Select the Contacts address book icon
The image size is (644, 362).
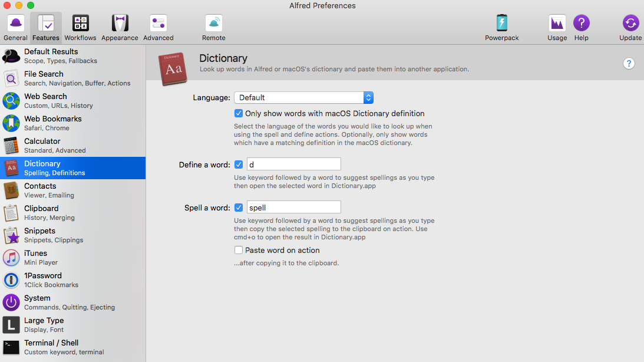pyautogui.click(x=11, y=190)
